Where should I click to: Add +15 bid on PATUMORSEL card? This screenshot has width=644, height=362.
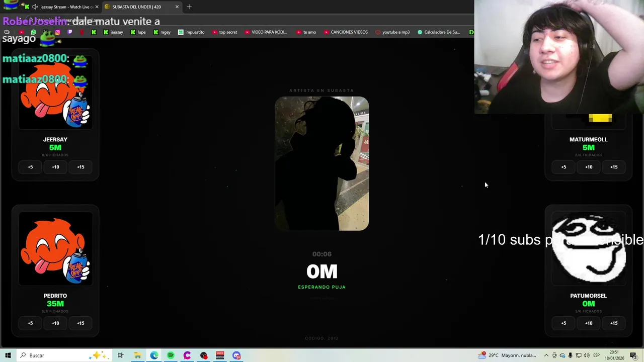pos(614,323)
